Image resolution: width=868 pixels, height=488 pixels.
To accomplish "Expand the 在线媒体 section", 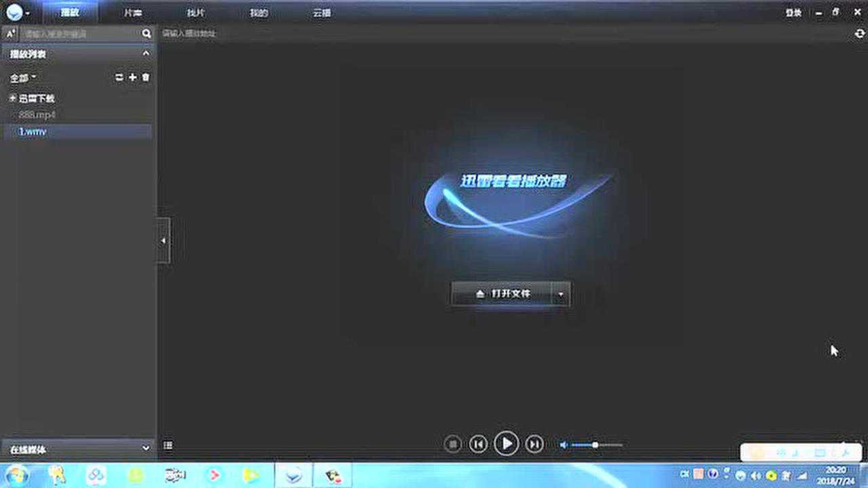I will [146, 449].
